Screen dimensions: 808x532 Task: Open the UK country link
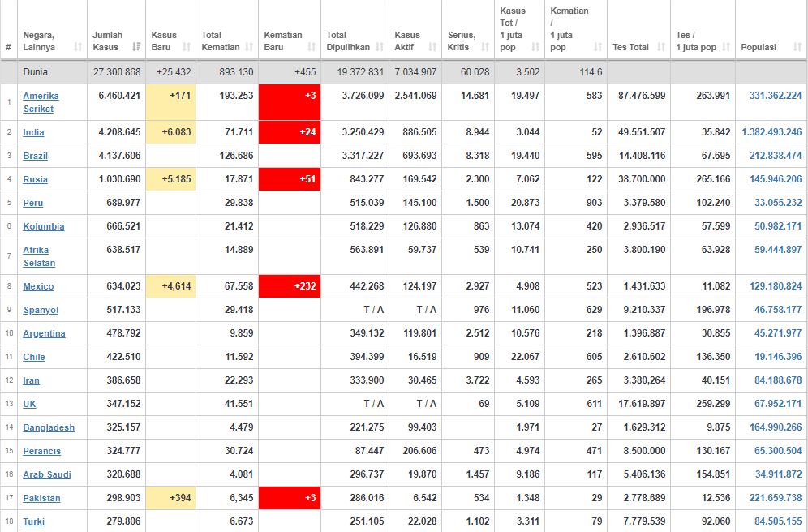tap(29, 404)
